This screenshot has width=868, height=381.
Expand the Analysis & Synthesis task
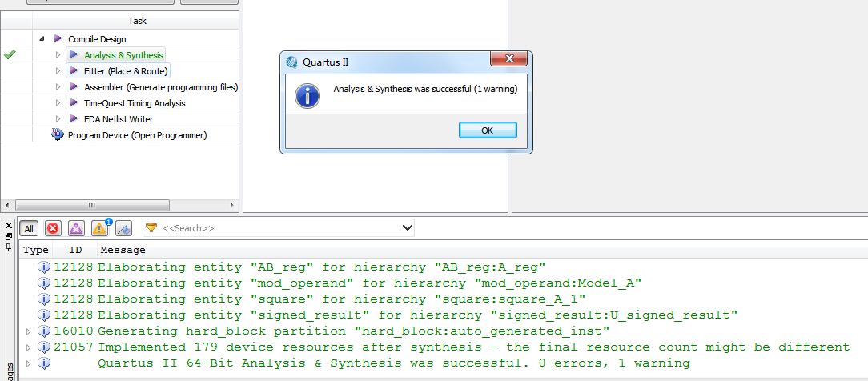58,54
